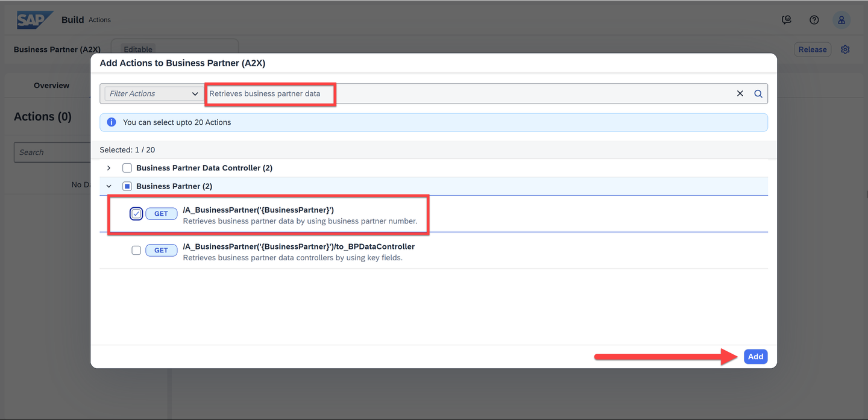
Task: Click the GET badge of to_BPDataController action
Action: pyautogui.click(x=162, y=250)
